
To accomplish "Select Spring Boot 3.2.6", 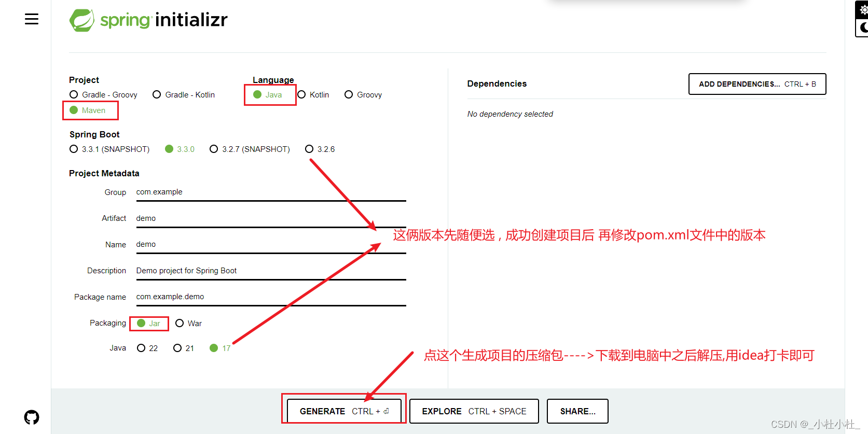I will coord(320,149).
